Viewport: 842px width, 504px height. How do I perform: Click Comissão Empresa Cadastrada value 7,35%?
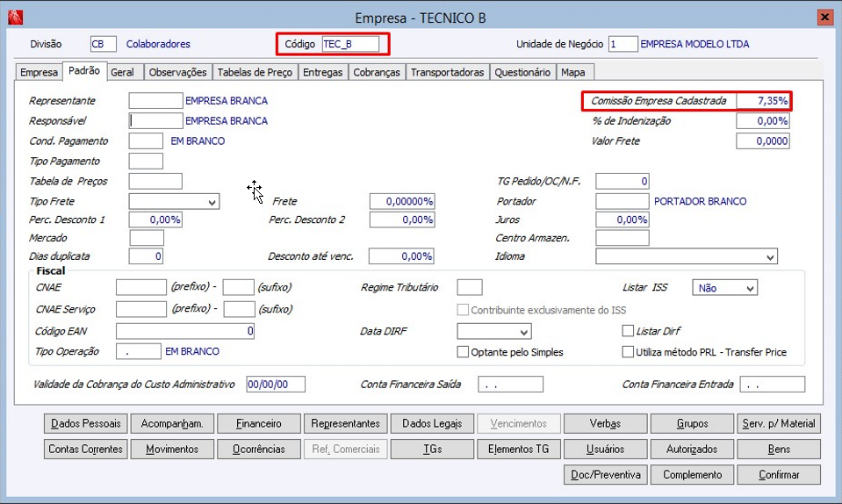click(x=763, y=101)
